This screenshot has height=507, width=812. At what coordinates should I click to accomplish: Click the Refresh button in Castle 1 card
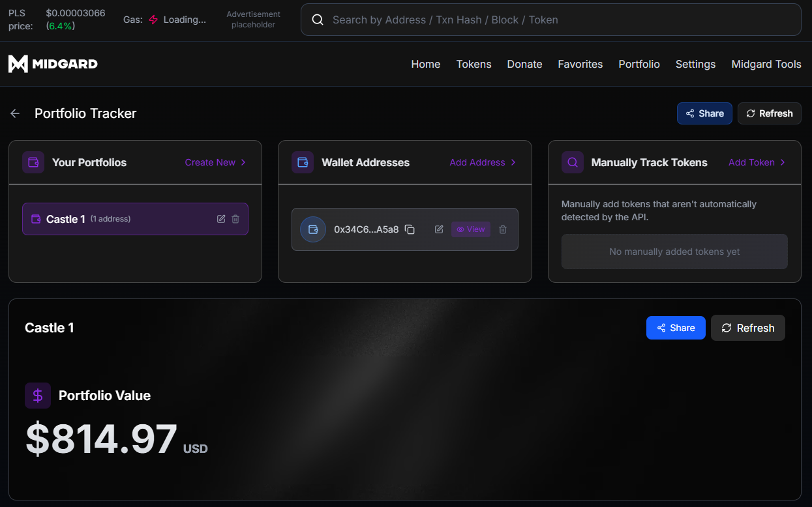(x=748, y=328)
